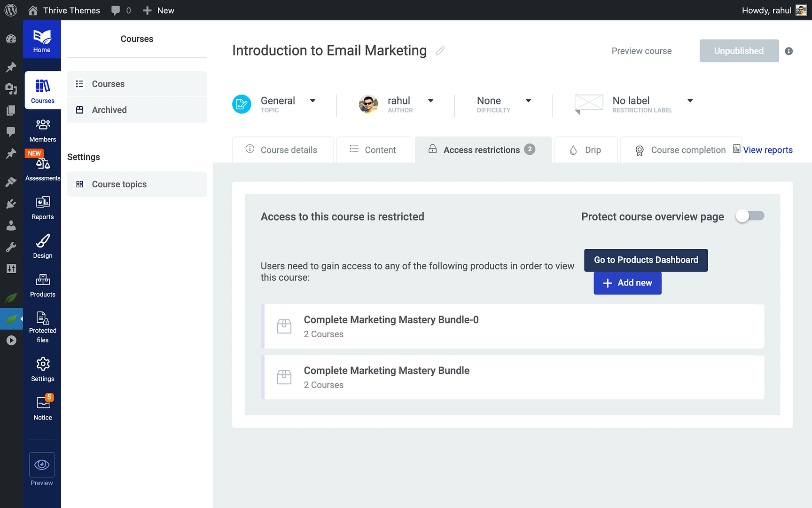Open the Reports section
The width and height of the screenshot is (812, 508).
[x=42, y=206]
